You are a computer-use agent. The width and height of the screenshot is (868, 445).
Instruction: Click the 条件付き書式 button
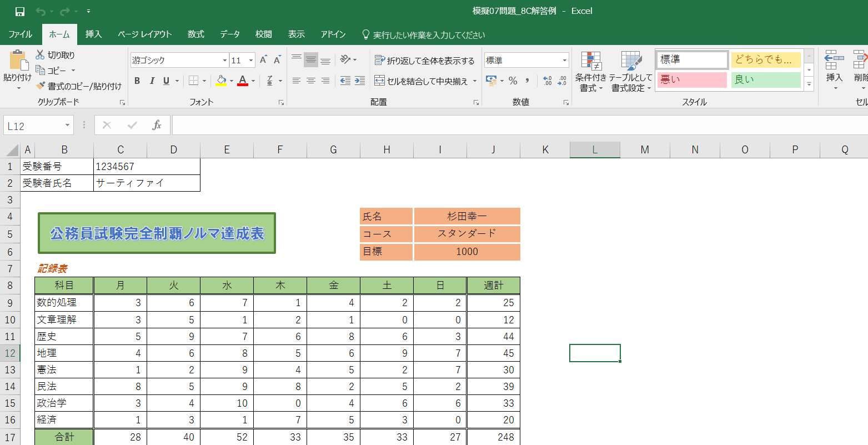click(x=591, y=72)
